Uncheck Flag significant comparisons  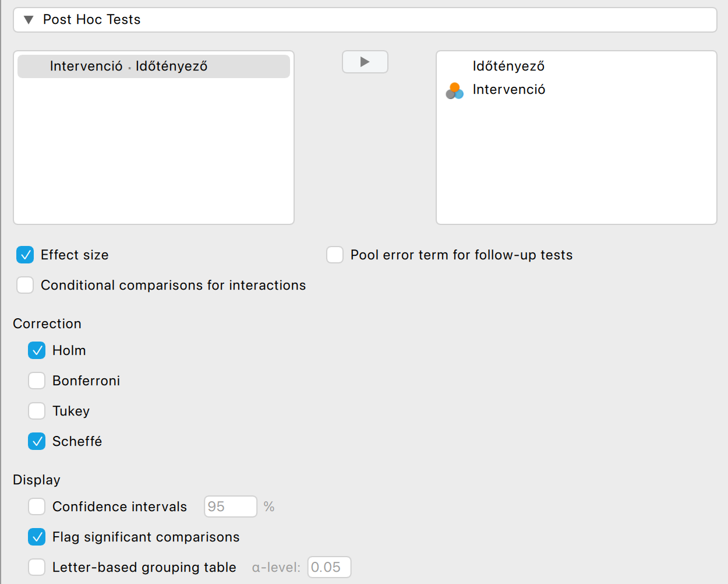point(37,537)
